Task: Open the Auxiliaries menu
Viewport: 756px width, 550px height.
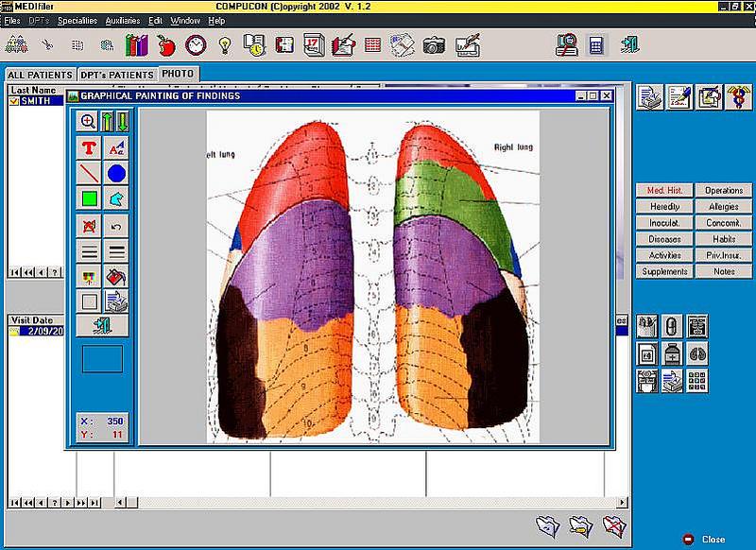Action: click(123, 21)
